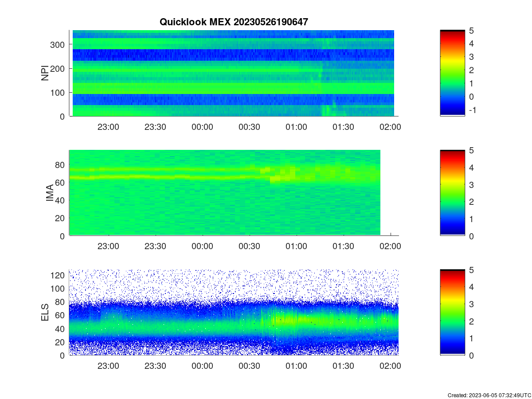Click the 2 tick on IMA colorbar
This screenshot has width=532, height=399.
[x=472, y=202]
